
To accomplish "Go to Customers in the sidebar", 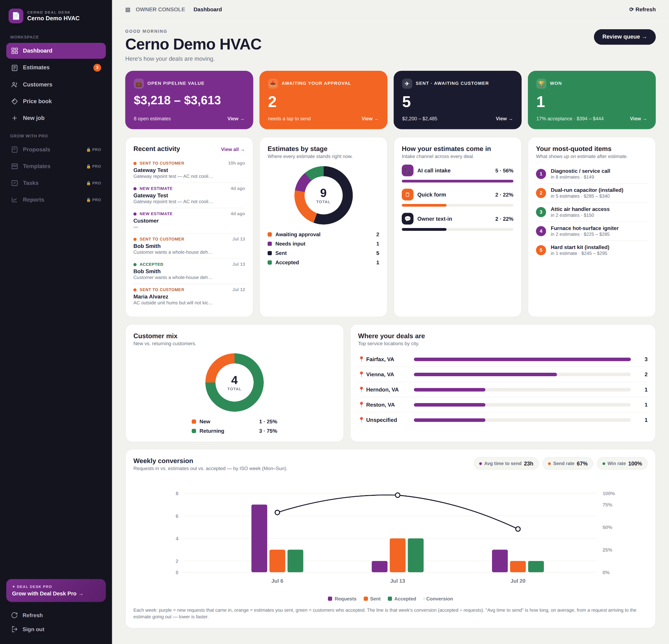I will [56, 84].
